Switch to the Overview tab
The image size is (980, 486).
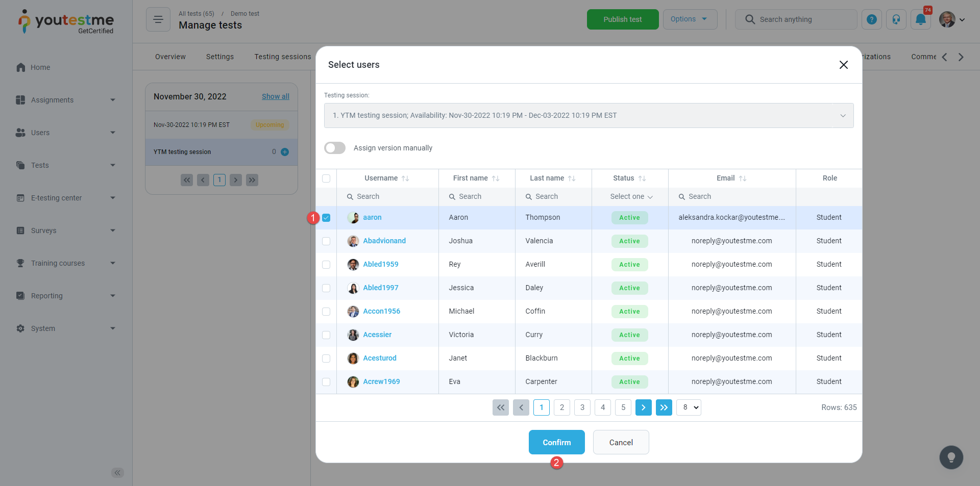click(x=170, y=57)
